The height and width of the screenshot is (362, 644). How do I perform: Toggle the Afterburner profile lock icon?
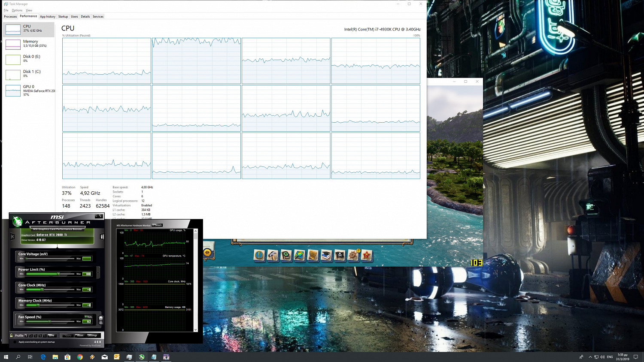click(12, 335)
